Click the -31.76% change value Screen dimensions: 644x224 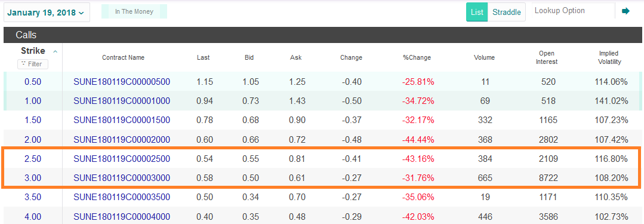click(418, 178)
